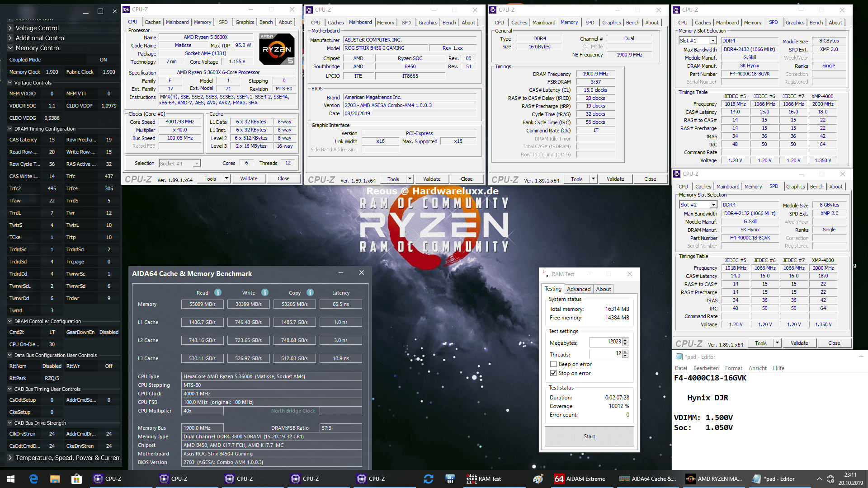This screenshot has width=868, height=488.
Task: Click the CPU-Z title icon in the Mainboard window
Action: [310, 9]
